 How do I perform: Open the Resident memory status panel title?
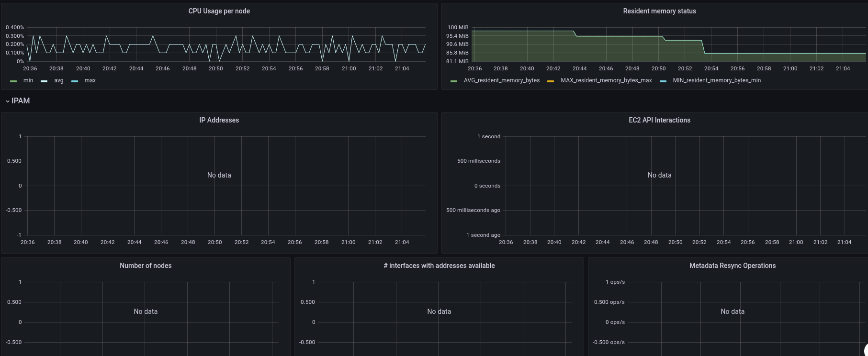point(659,11)
